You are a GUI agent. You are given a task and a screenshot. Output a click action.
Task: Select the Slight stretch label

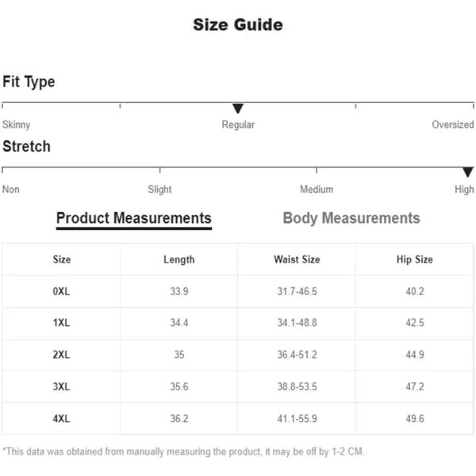pyautogui.click(x=159, y=190)
